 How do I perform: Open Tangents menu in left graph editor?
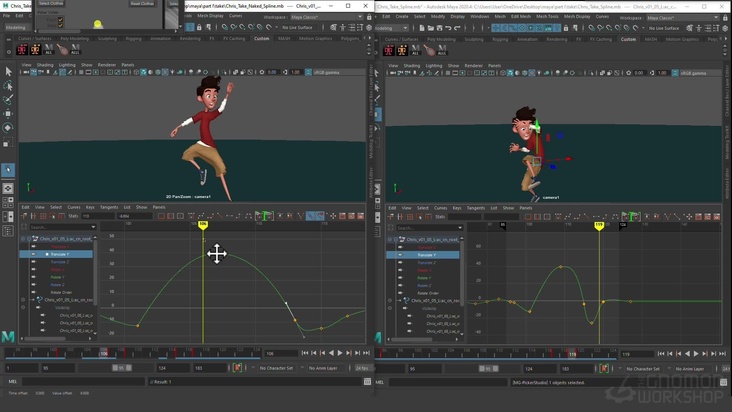[109, 207]
